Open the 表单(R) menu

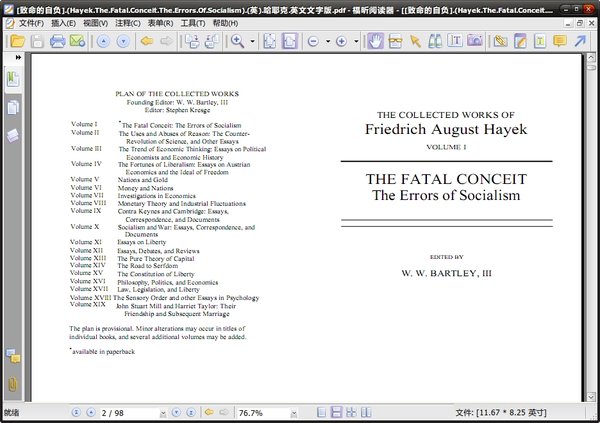(x=160, y=23)
